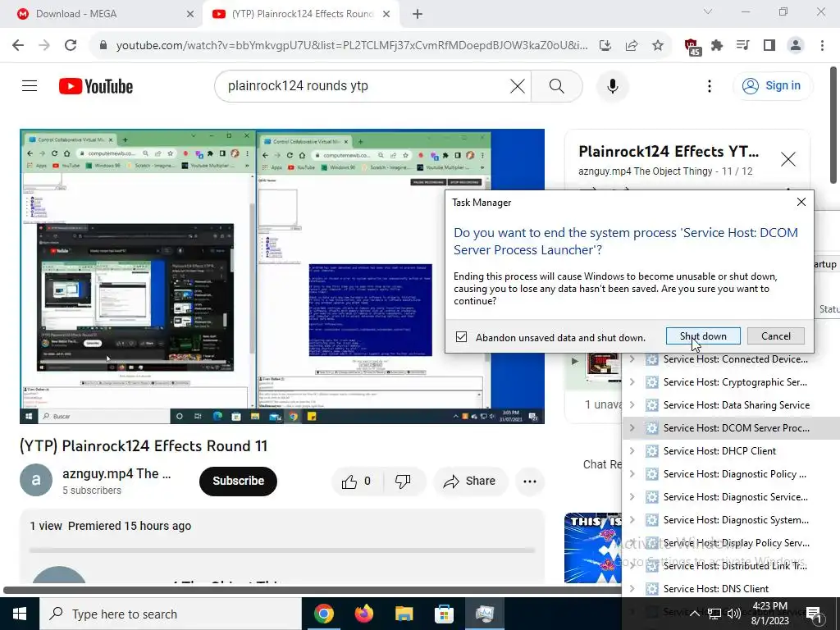Expand Service Host: Cryptographic Ser row
The height and width of the screenshot is (630, 840).
click(632, 382)
